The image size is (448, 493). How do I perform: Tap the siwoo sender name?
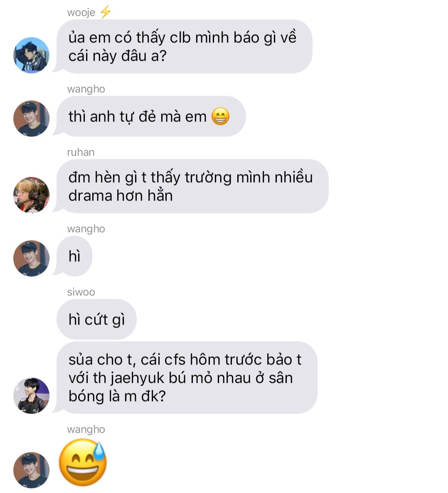tap(81, 292)
